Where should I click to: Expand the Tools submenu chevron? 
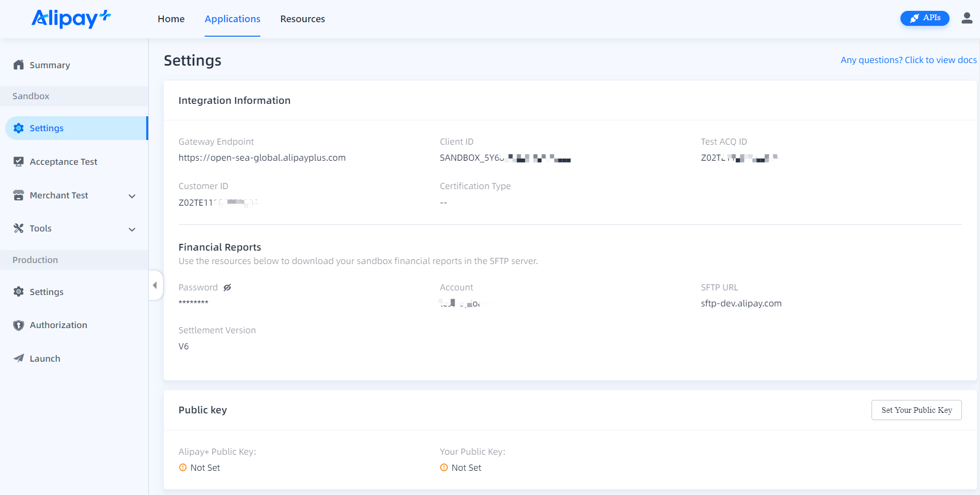[x=132, y=229]
